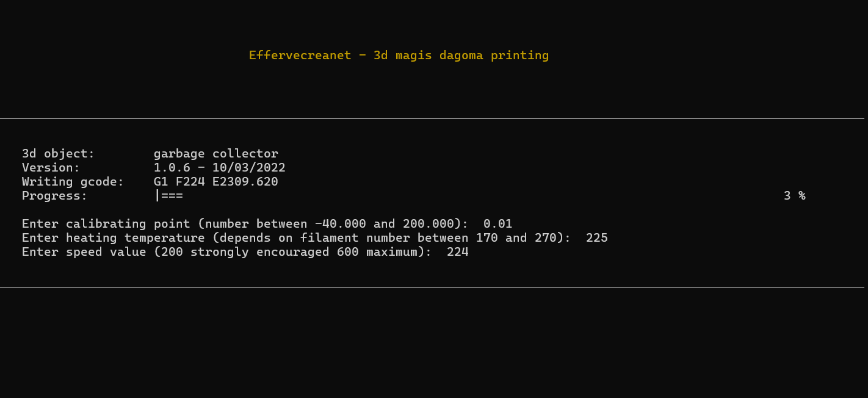Click the version text 1.0.6 - 10/03/2022
The height and width of the screenshot is (398, 868).
tap(220, 168)
